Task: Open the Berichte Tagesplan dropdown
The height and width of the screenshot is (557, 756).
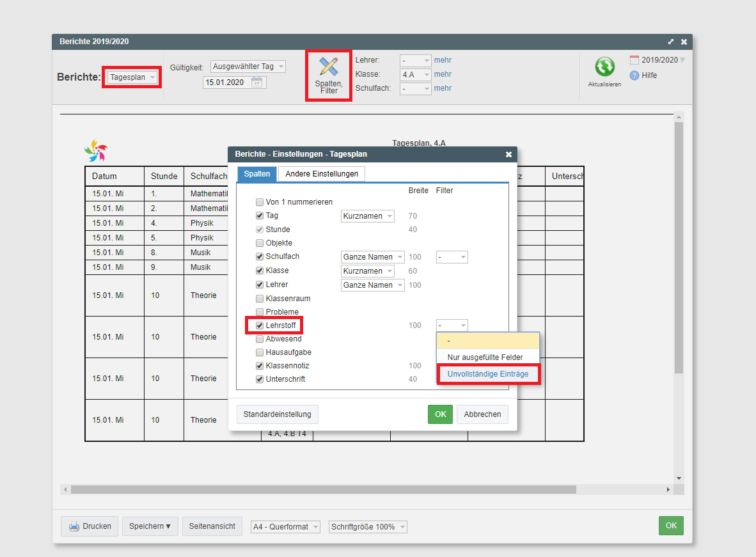Action: 132,77
